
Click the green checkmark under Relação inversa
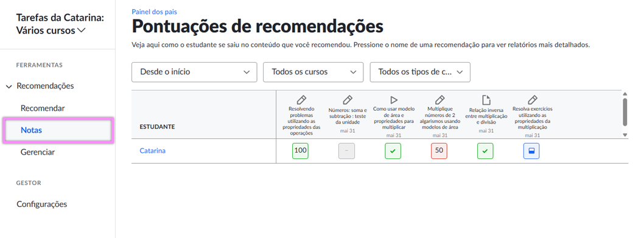pos(485,151)
